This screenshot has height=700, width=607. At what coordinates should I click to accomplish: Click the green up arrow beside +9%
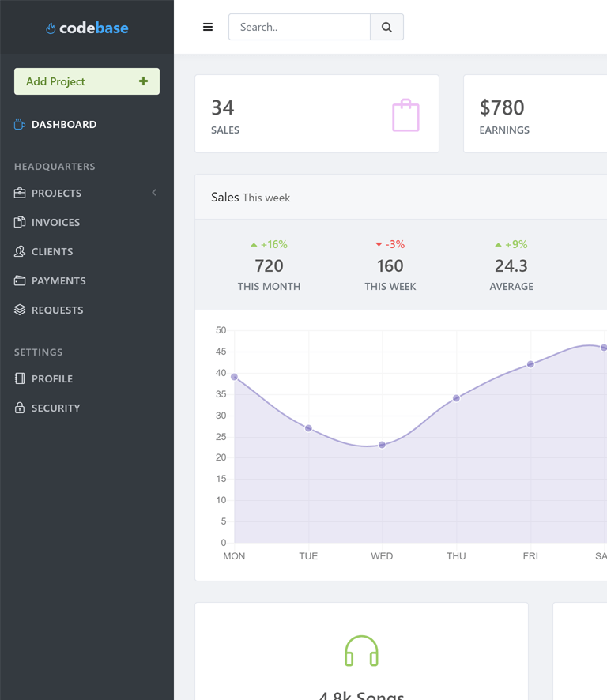pos(499,245)
